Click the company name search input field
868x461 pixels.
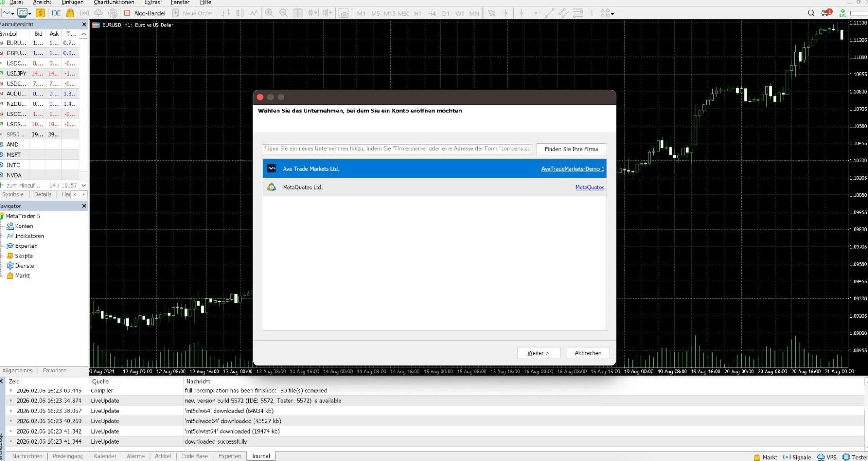click(397, 149)
